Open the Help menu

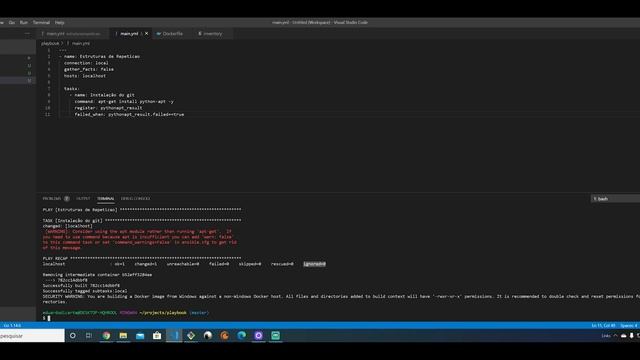(x=60, y=22)
